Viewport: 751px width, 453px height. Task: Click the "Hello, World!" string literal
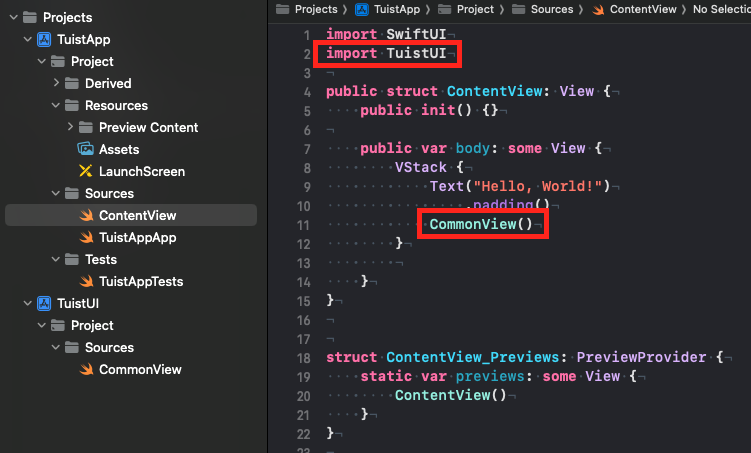pos(538,186)
